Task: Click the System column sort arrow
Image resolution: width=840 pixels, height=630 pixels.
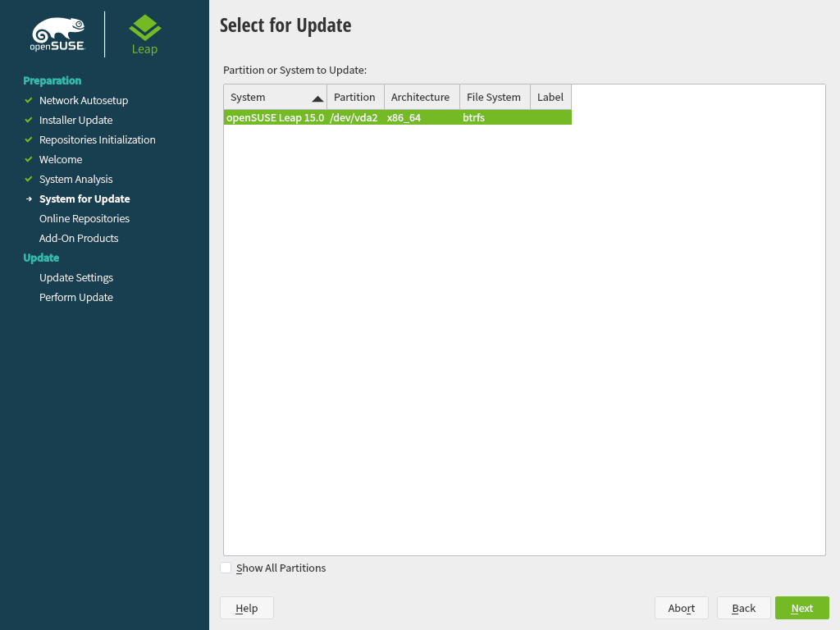Action: (317, 98)
